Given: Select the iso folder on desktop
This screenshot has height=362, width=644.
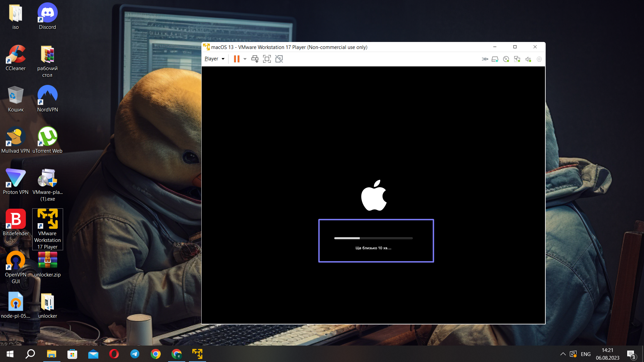Looking at the screenshot, I should click(15, 17).
